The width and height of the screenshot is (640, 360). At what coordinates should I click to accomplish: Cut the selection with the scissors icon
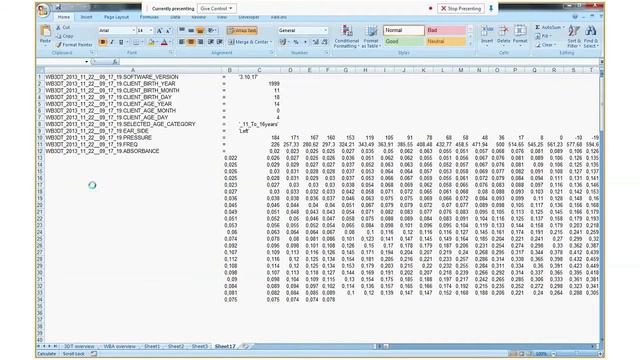tap(58, 27)
